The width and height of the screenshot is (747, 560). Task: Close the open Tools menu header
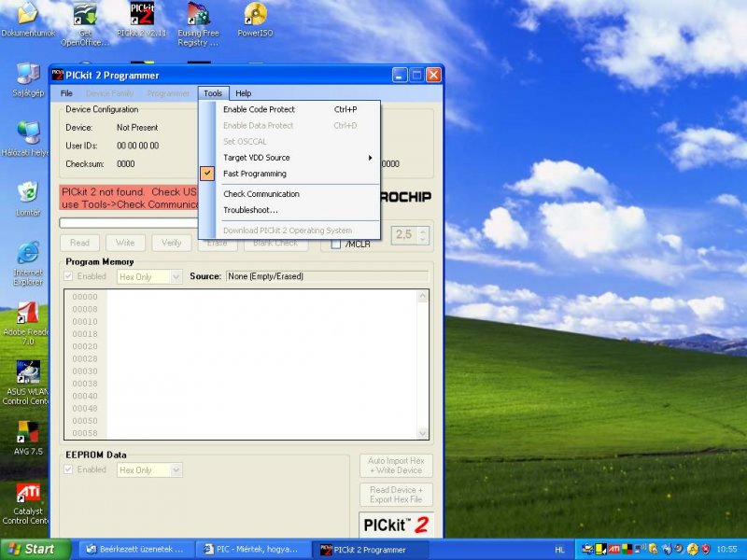click(213, 93)
